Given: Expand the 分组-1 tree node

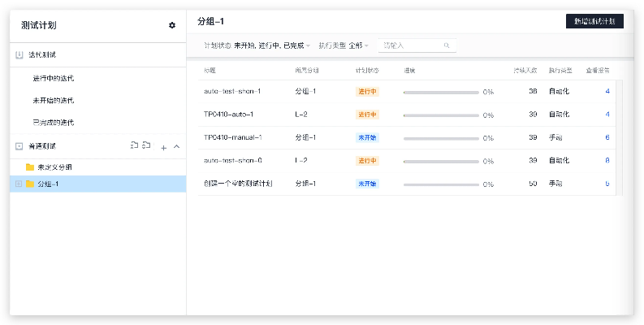Looking at the screenshot, I should 19,184.
